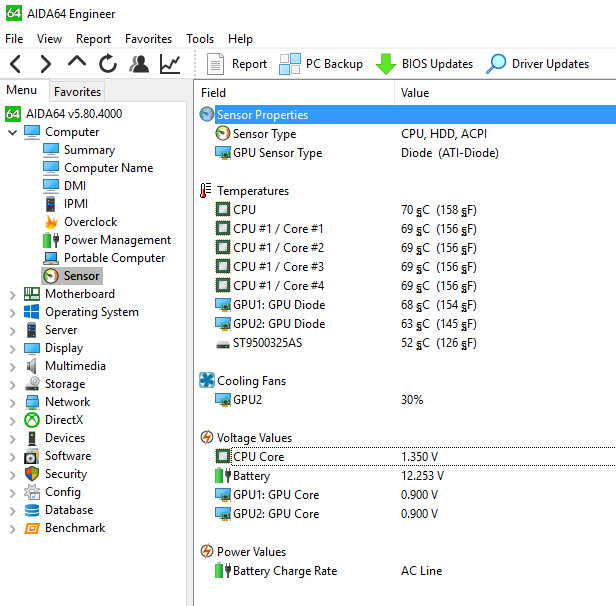Open the Favorites menu in the menu bar
Image resolution: width=616 pixels, height=606 pixels.
(148, 39)
